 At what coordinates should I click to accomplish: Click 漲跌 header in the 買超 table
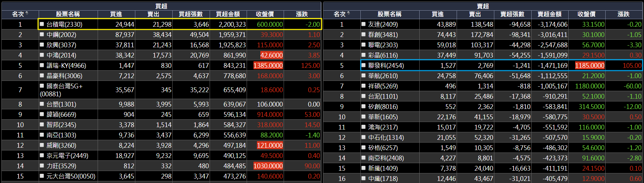tap(302, 14)
